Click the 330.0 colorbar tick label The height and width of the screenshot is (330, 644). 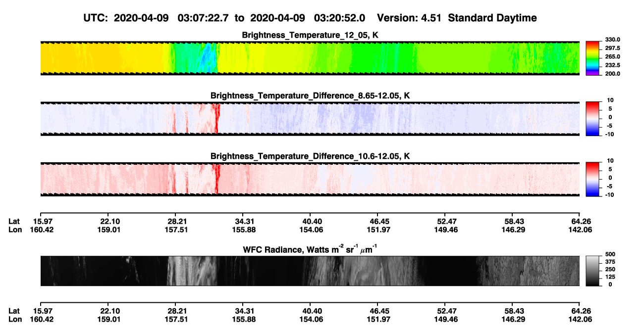[613, 40]
